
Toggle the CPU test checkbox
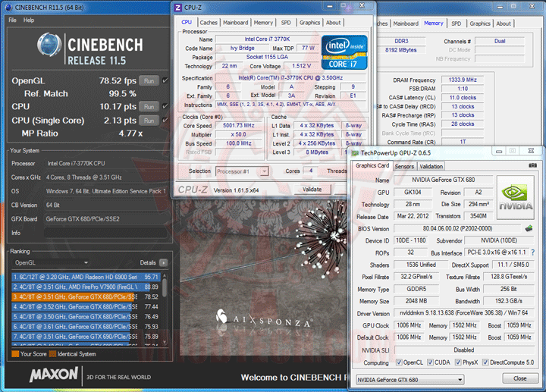point(165,106)
